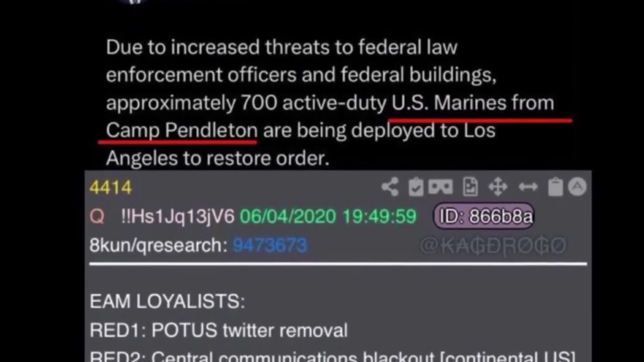This screenshot has height=362, width=644.
Task: Click the plain clipboard copy icon
Action: click(555, 187)
